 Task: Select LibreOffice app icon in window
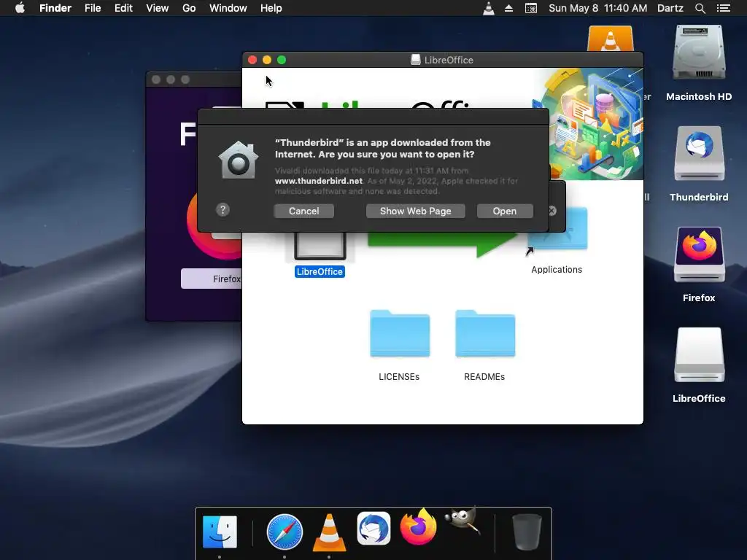[320, 246]
